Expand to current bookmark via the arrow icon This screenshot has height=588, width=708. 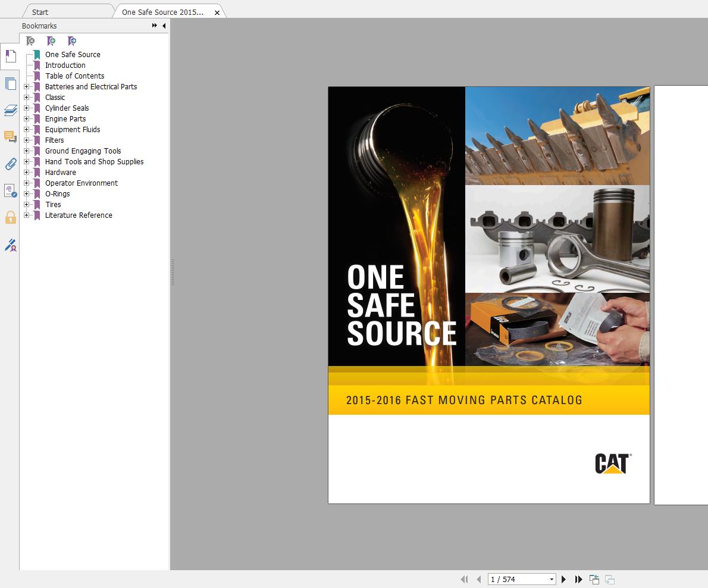(x=71, y=40)
